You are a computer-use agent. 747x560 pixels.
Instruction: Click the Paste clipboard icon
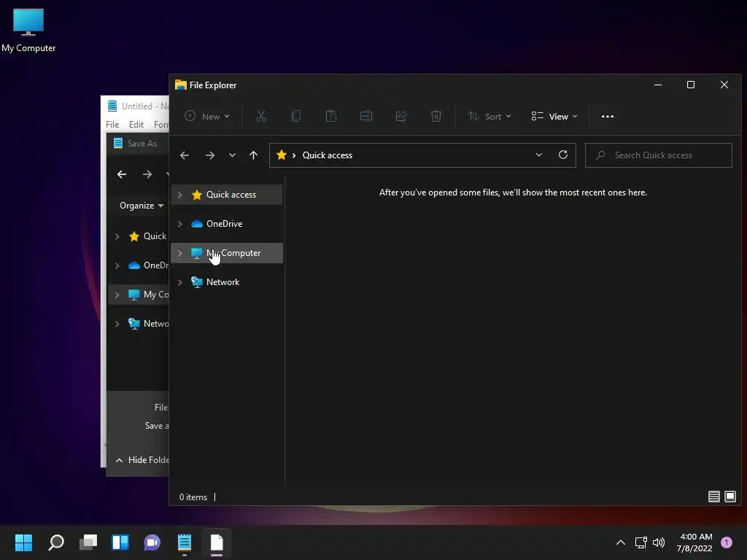point(331,116)
